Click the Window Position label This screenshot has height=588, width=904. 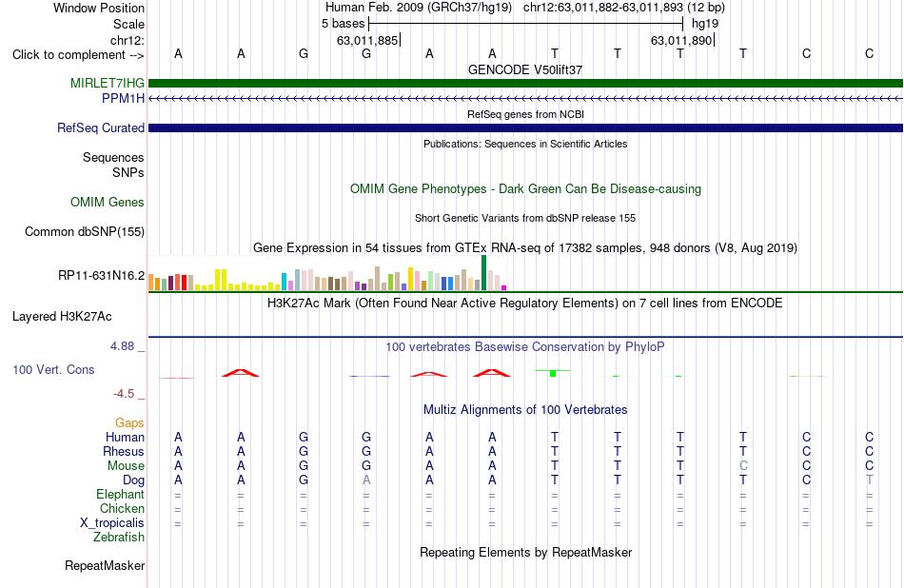pyautogui.click(x=99, y=8)
